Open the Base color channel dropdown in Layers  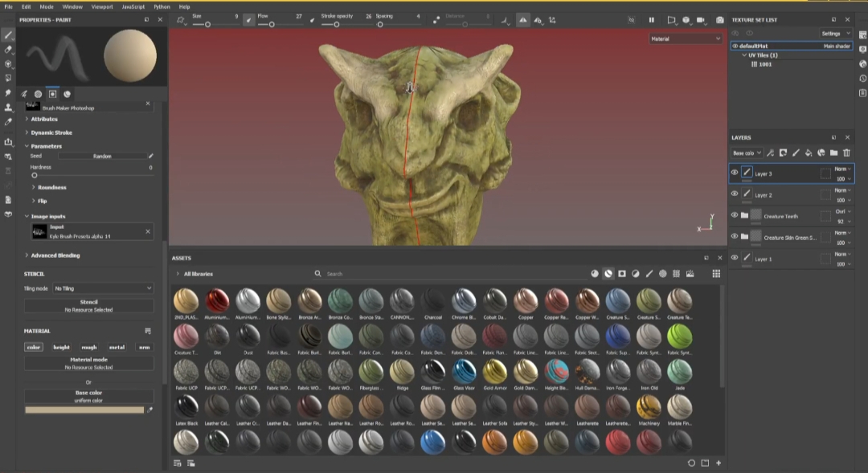click(x=747, y=153)
